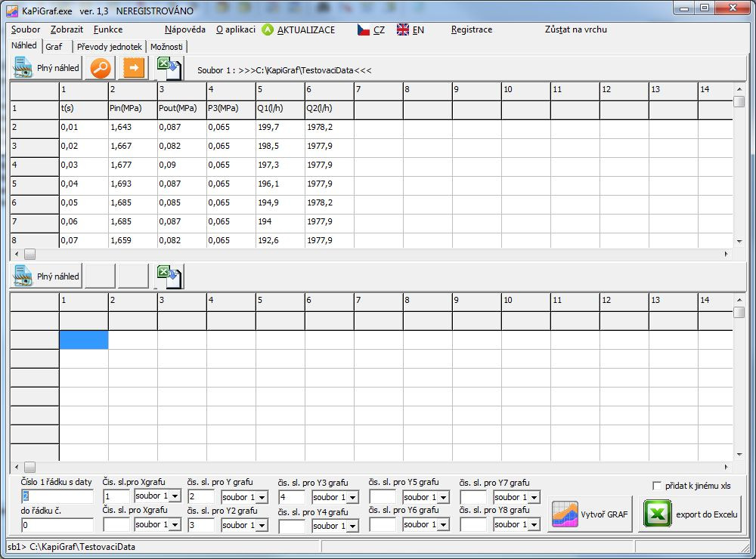This screenshot has width=756, height=559.
Task: Open the Funkce menu
Action: point(108,29)
